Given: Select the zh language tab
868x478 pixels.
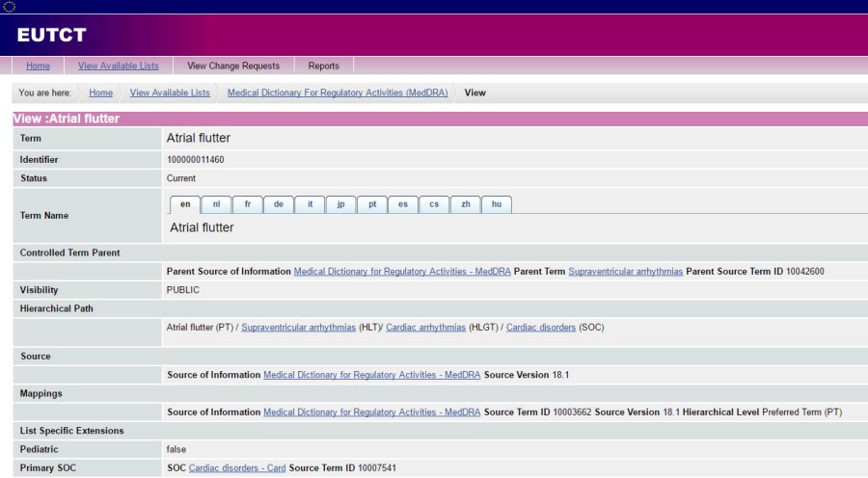Looking at the screenshot, I should point(465,204).
